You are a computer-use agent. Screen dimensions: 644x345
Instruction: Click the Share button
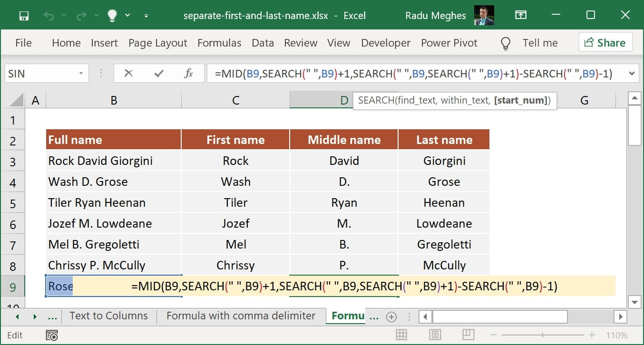[x=605, y=43]
